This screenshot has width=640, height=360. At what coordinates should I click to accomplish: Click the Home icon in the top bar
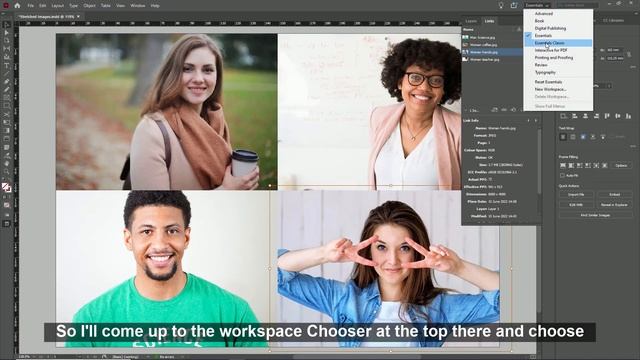point(17,6)
